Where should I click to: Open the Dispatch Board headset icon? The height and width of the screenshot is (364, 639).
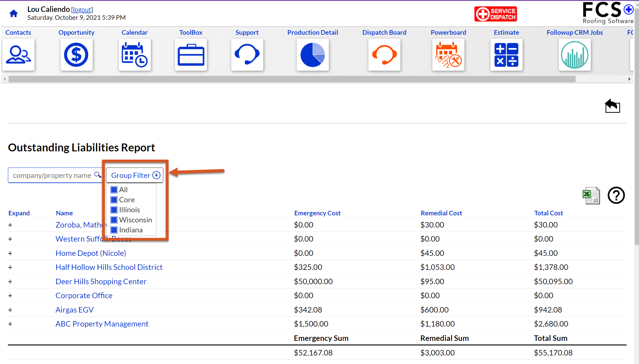384,55
